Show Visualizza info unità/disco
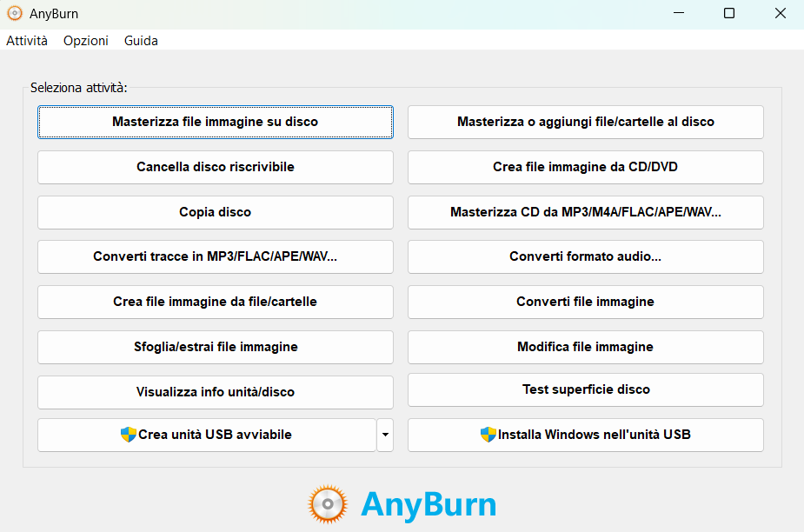This screenshot has width=804, height=532. point(216,392)
